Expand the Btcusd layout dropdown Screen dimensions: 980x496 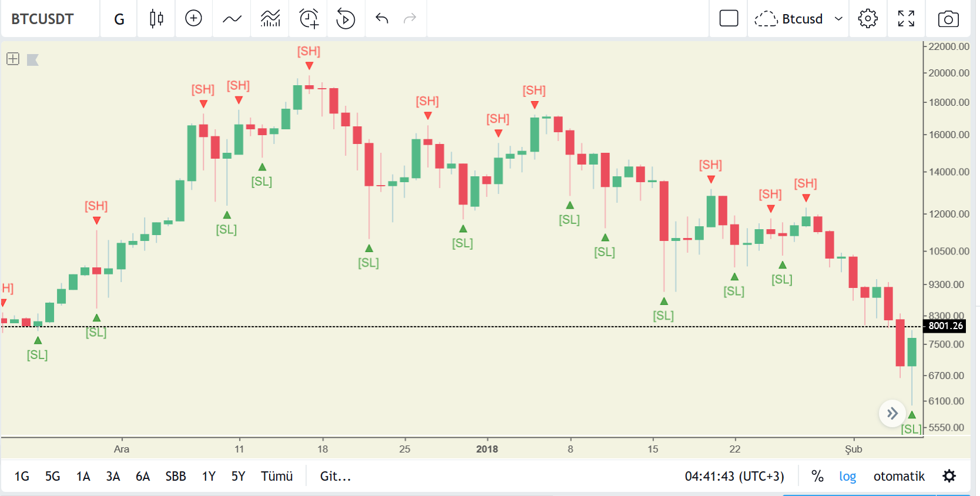click(x=798, y=19)
